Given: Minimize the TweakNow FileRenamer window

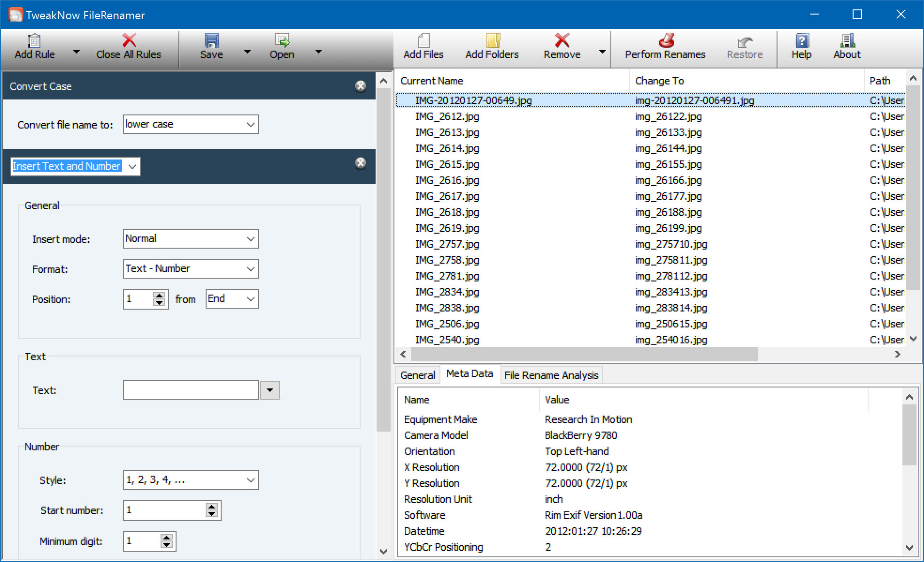Looking at the screenshot, I should tap(815, 15).
